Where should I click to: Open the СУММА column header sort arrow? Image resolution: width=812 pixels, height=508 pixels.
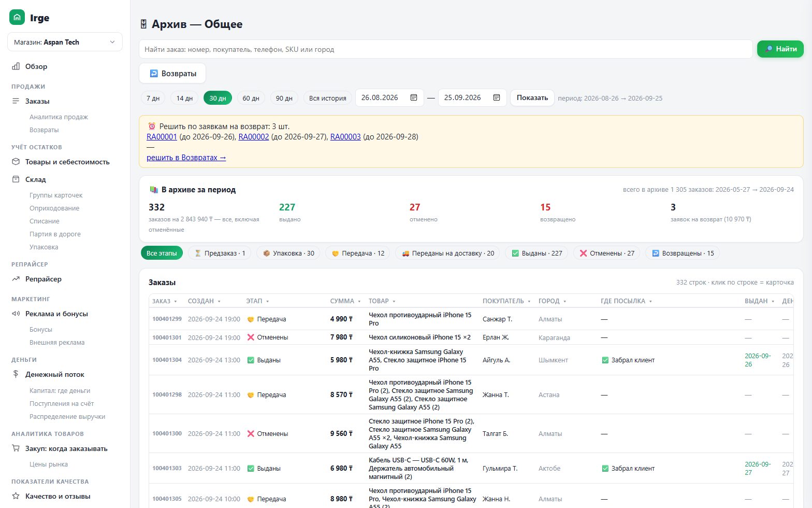[359, 301]
